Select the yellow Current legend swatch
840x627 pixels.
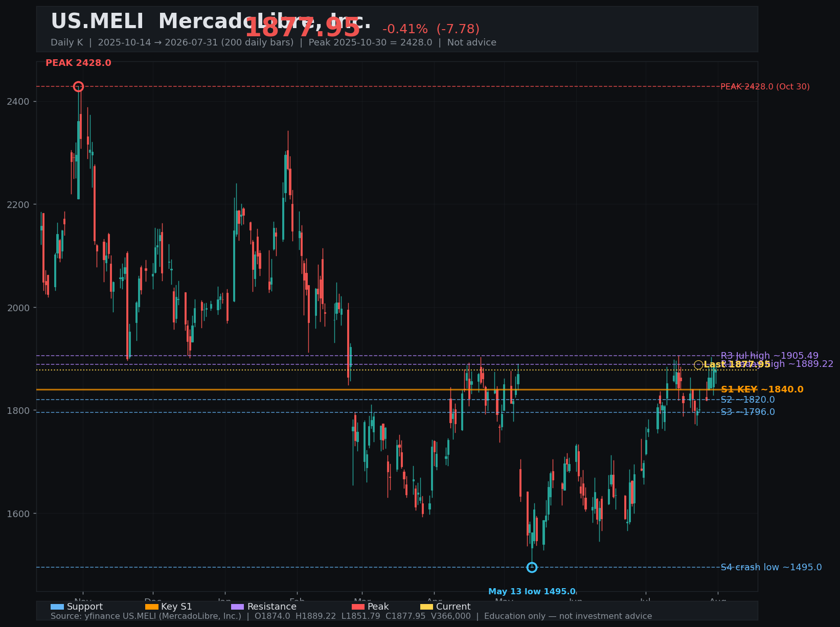coord(426,607)
